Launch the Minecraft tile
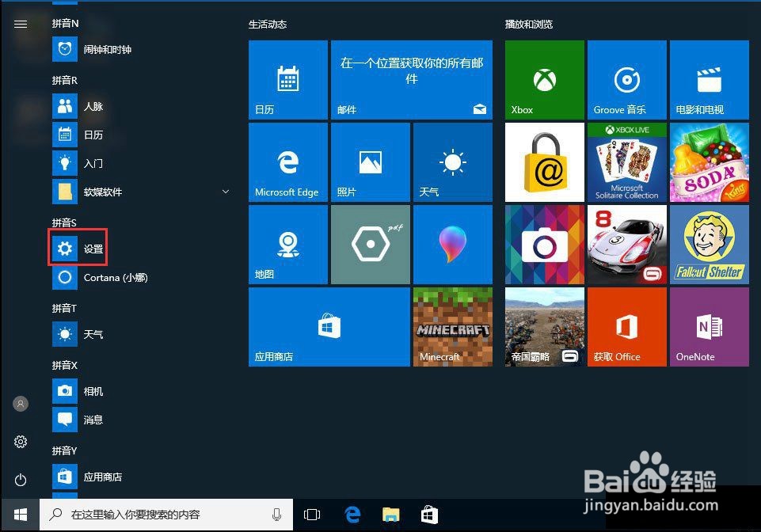The image size is (761, 532). 453,327
